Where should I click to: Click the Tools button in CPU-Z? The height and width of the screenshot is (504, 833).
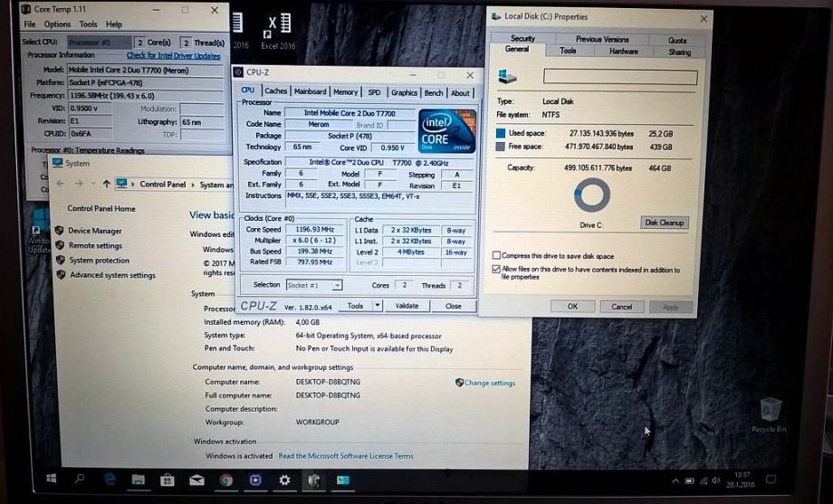click(x=356, y=305)
